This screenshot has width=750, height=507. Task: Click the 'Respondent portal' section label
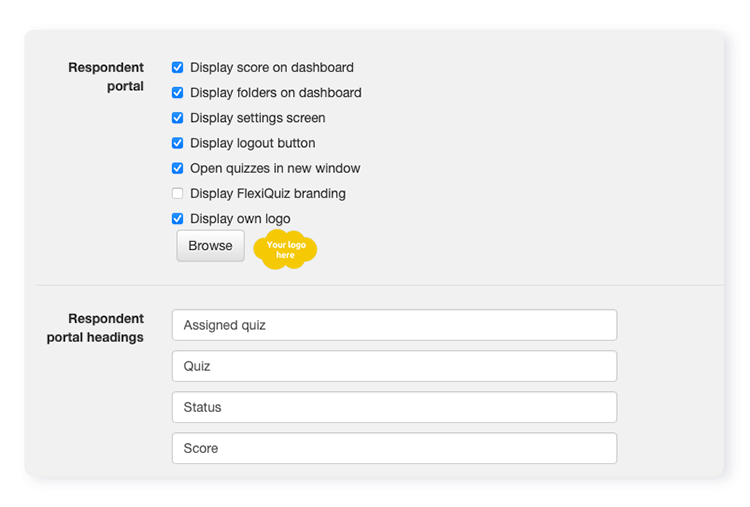(106, 77)
